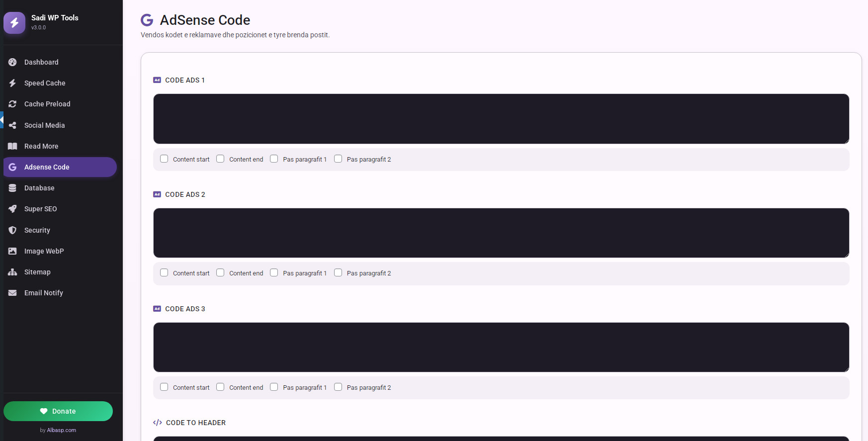868x441 pixels.
Task: Click the Dashboard gauge icon
Action: point(12,62)
